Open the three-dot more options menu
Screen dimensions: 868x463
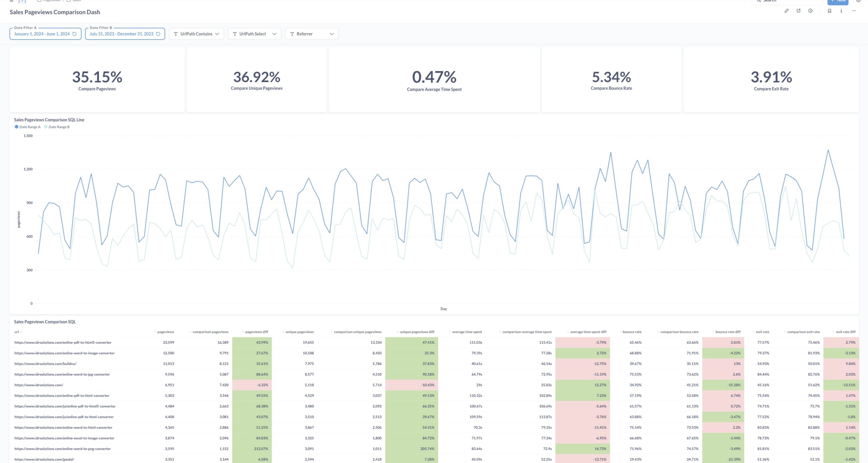coord(854,11)
